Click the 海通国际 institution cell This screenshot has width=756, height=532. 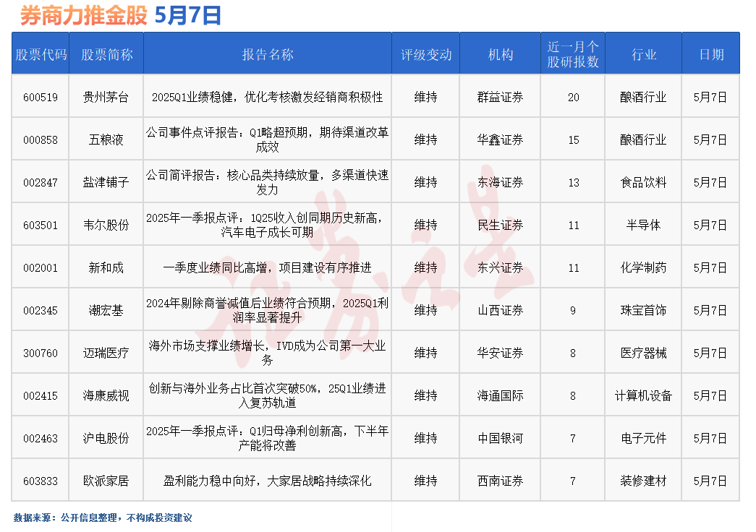tap(501, 396)
